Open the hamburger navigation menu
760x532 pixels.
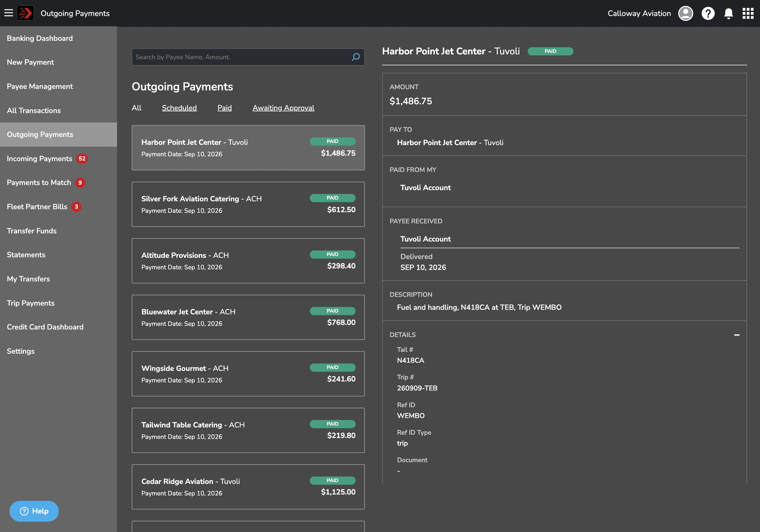tap(8, 13)
